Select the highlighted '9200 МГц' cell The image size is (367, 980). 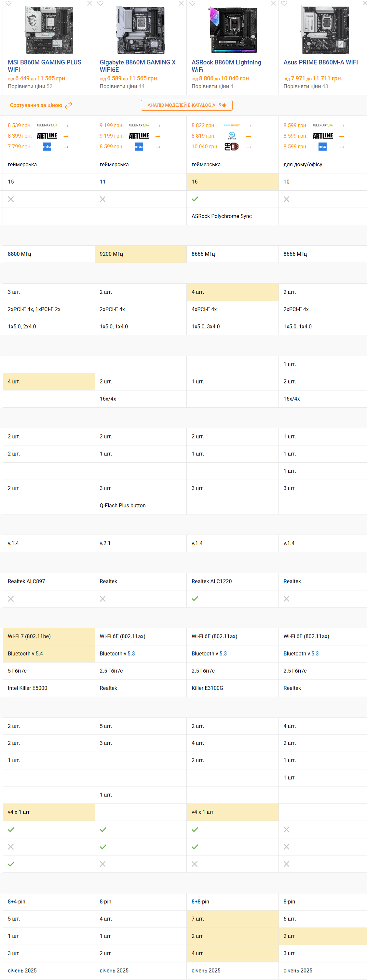[141, 254]
